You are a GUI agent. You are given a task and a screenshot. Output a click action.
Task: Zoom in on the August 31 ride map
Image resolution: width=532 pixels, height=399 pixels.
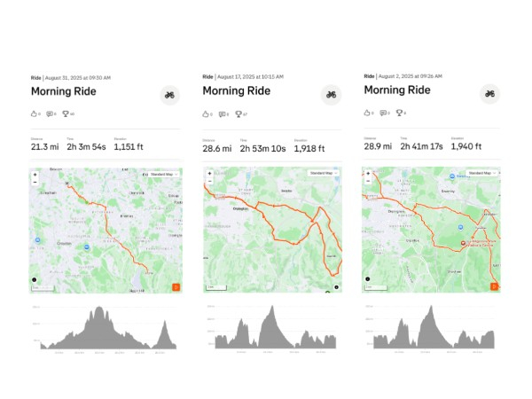pos(35,175)
